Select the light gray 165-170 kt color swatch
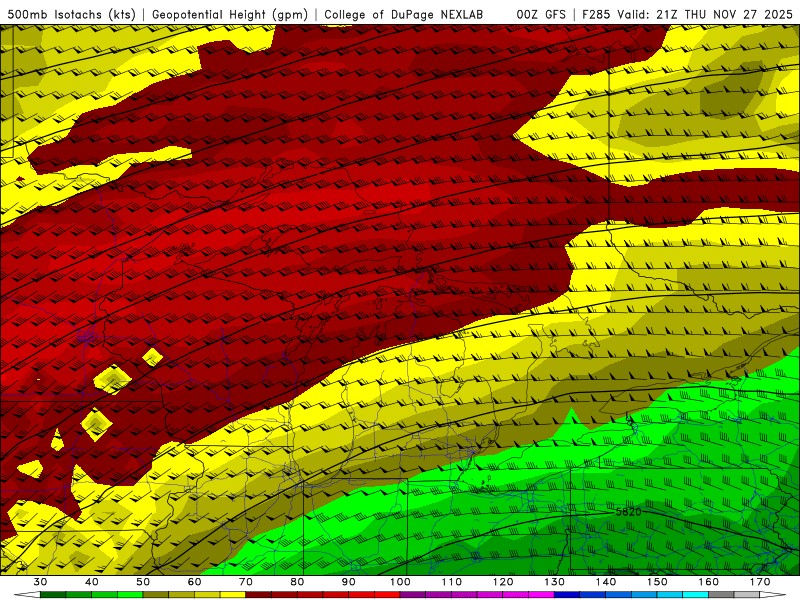The height and width of the screenshot is (600, 800). [747, 595]
